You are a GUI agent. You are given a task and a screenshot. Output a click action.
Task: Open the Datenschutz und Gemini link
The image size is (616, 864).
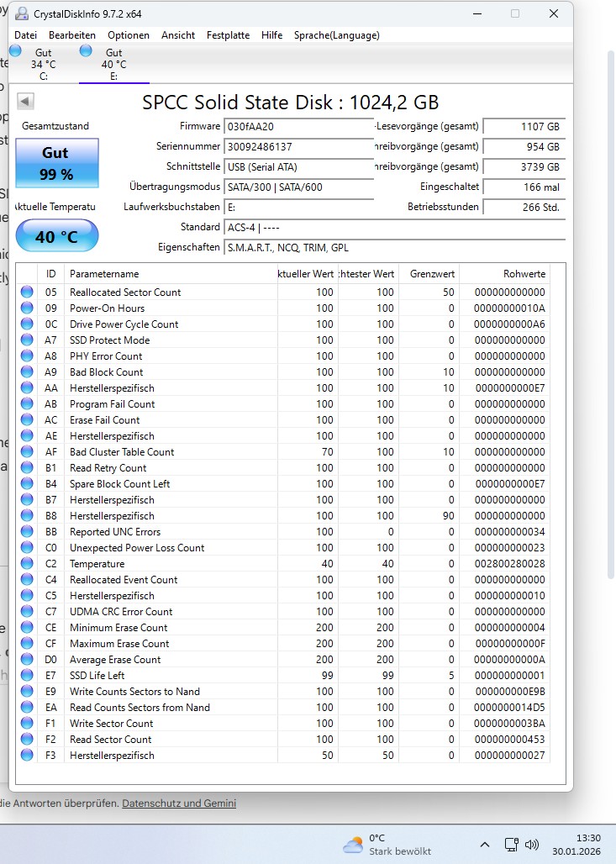179,803
